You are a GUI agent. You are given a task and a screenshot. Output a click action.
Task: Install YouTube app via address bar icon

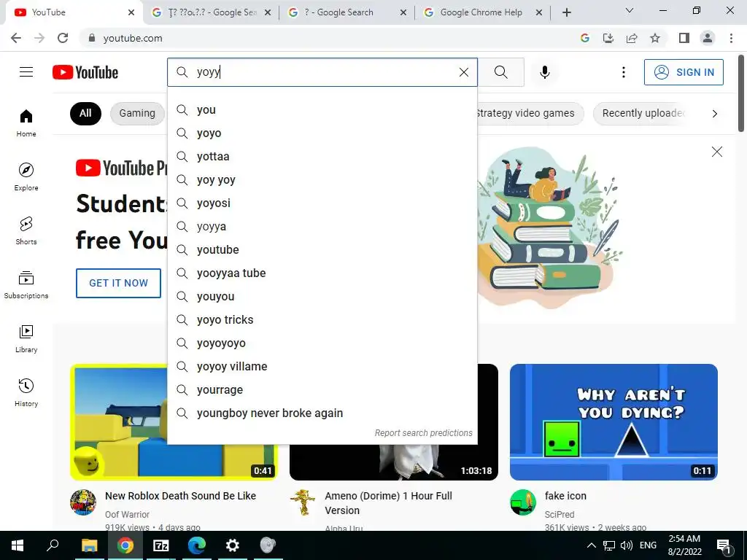pos(608,38)
